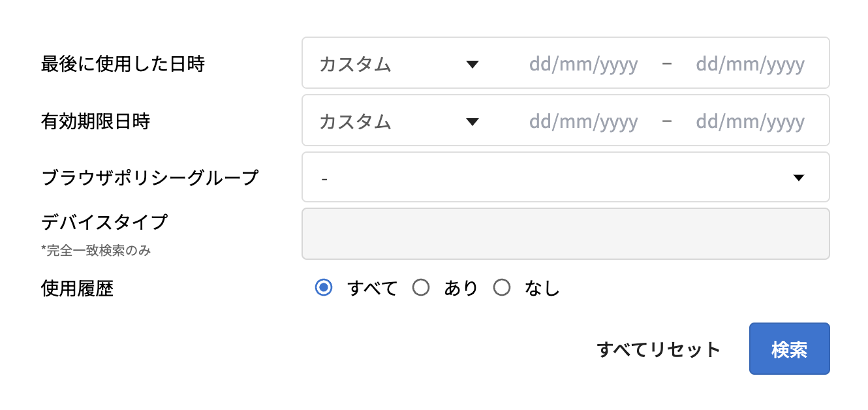This screenshot has height=410, width=868.
Task: Select the なし radio option under 使用履歴
Action: click(502, 287)
